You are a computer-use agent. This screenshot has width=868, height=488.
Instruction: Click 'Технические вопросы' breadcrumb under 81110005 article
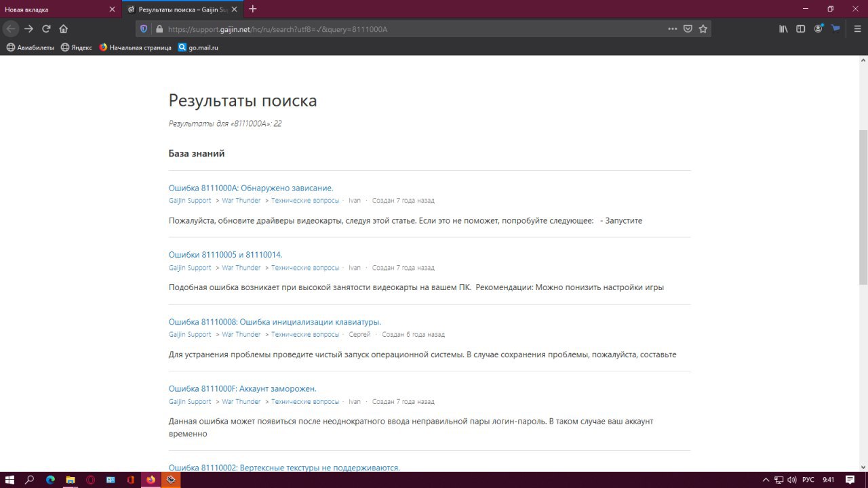point(305,268)
